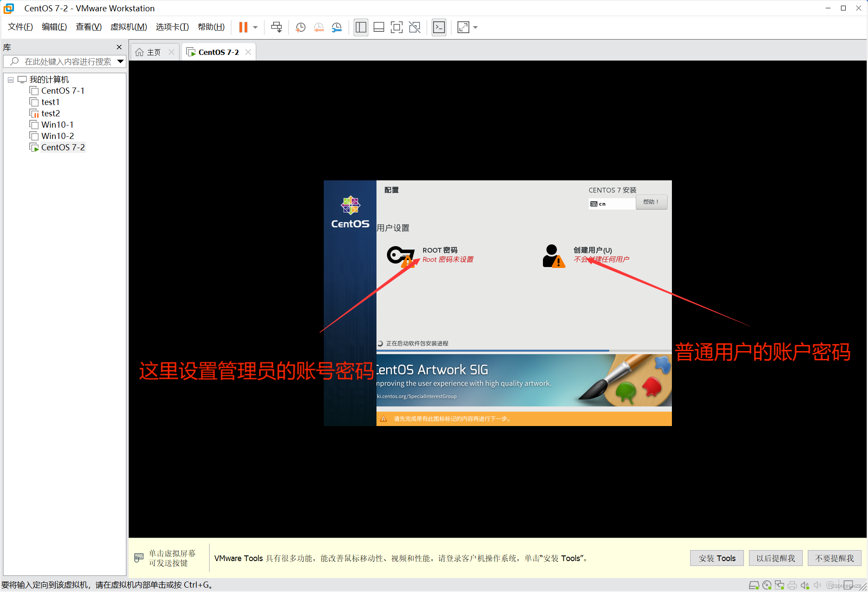Click the 安装 Tools button

[717, 558]
